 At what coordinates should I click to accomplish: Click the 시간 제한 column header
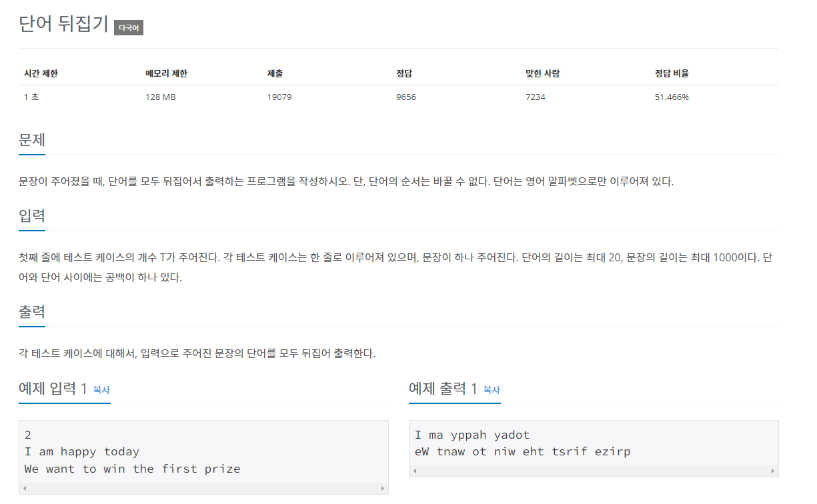coord(41,73)
